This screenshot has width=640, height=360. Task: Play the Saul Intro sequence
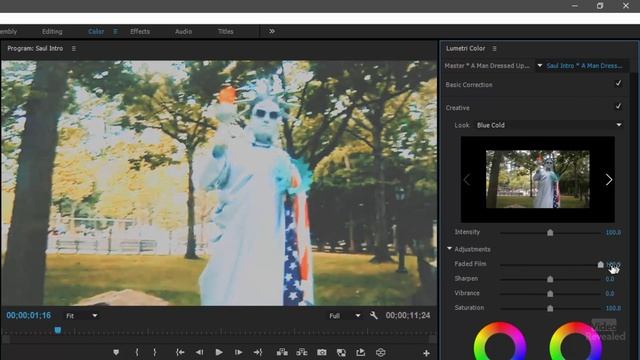click(219, 352)
